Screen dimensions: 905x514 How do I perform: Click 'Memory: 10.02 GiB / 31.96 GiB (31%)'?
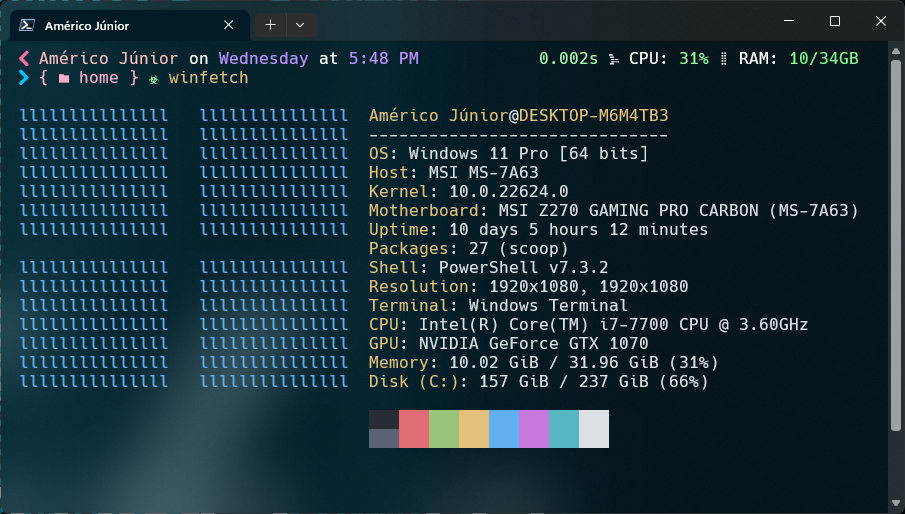point(544,363)
